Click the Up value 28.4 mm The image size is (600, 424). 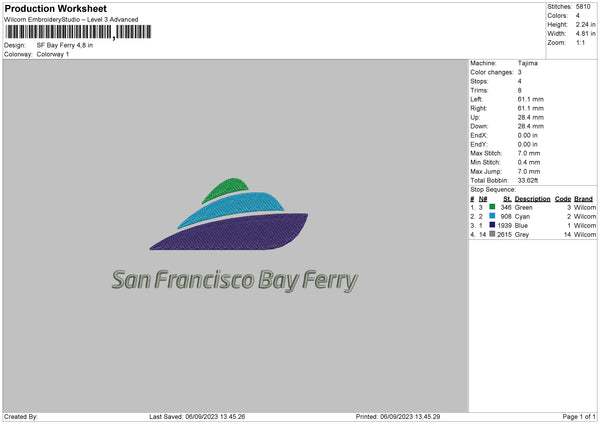530,117
